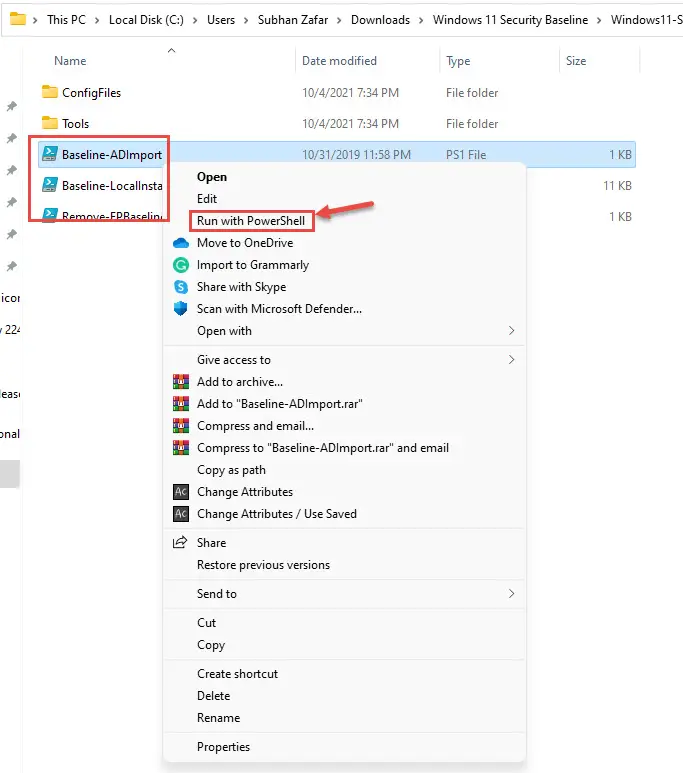
Task: Choose Open in the context menu
Action: pyautogui.click(x=212, y=177)
